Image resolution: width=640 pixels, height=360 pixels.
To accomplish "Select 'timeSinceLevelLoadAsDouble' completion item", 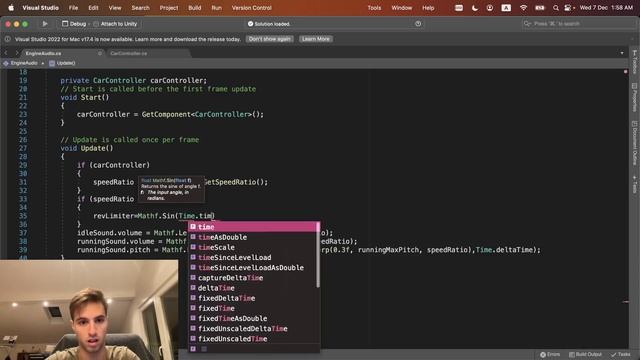I will 253,268.
